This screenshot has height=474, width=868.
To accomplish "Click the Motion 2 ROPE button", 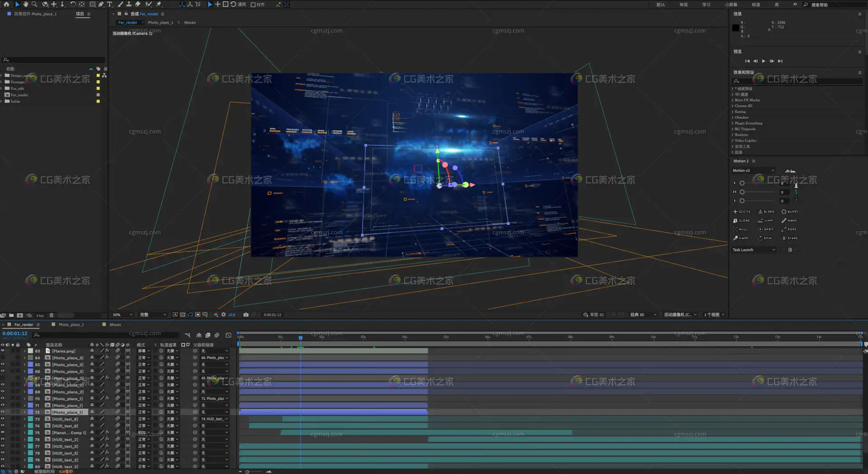I will [789, 229].
